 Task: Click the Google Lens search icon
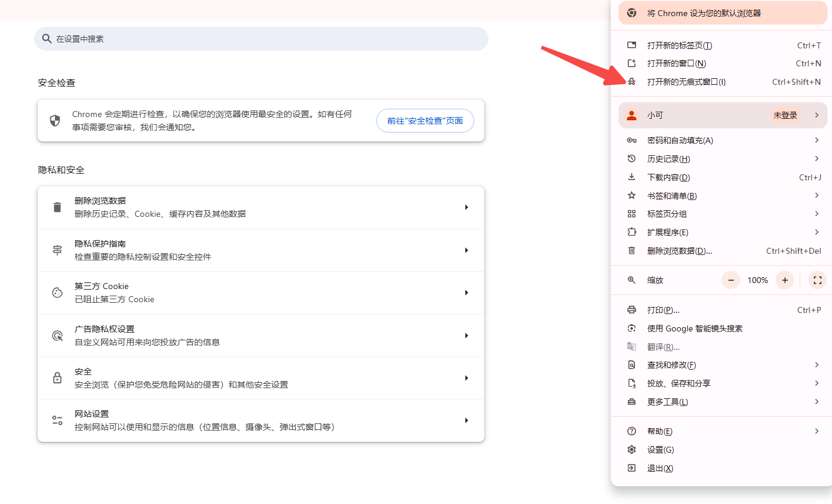coord(632,328)
